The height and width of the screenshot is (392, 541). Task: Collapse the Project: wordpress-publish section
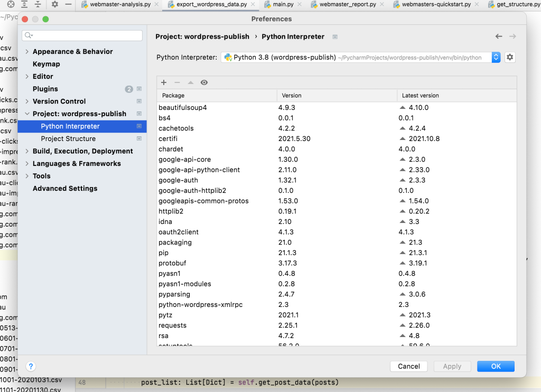[x=26, y=114]
